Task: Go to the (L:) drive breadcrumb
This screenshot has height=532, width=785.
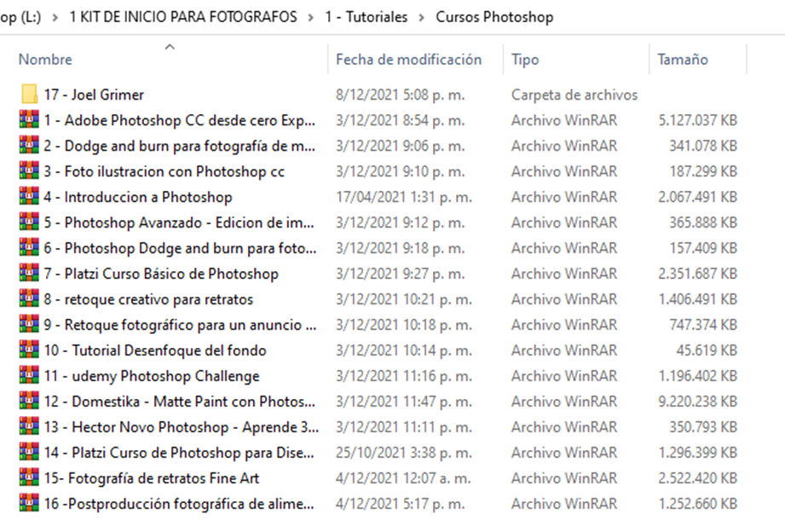Action: click(x=20, y=17)
